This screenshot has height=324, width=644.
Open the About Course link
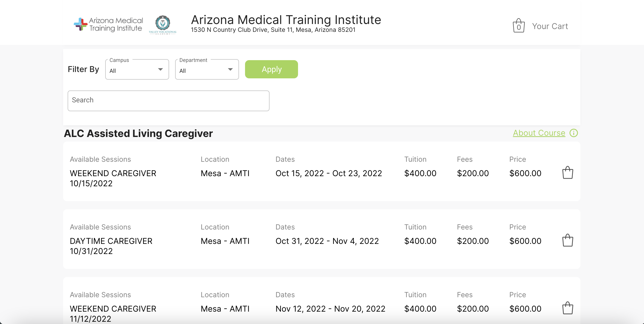tap(539, 133)
